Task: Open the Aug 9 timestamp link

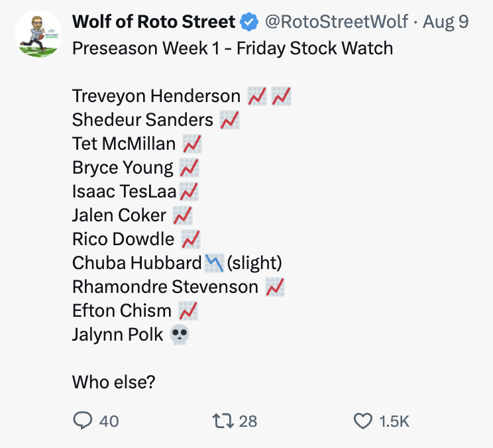Action: tap(445, 22)
